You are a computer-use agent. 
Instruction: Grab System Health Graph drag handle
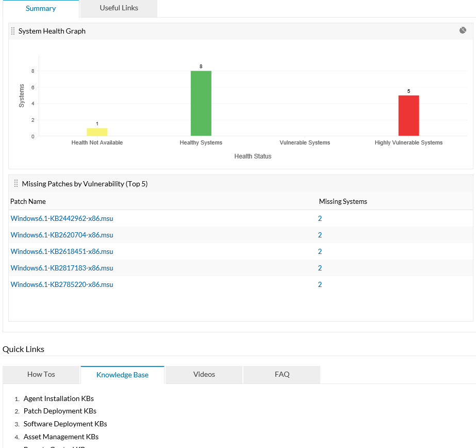[x=13, y=31]
